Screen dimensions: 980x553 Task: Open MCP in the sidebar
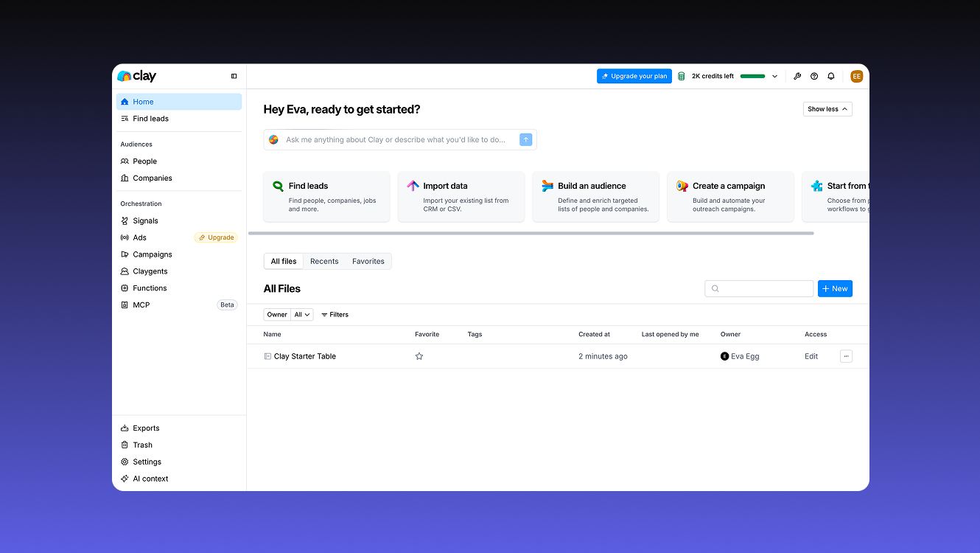[x=179, y=305]
